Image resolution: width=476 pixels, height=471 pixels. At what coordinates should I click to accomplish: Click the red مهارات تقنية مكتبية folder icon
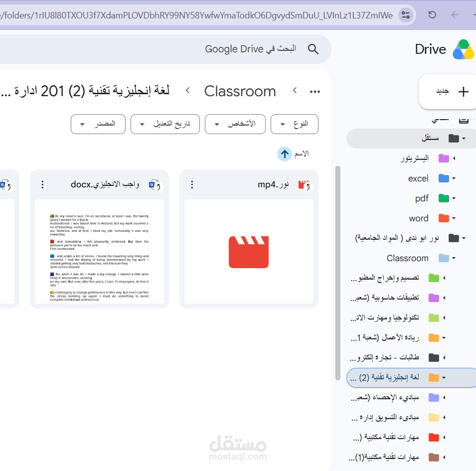pos(434,437)
